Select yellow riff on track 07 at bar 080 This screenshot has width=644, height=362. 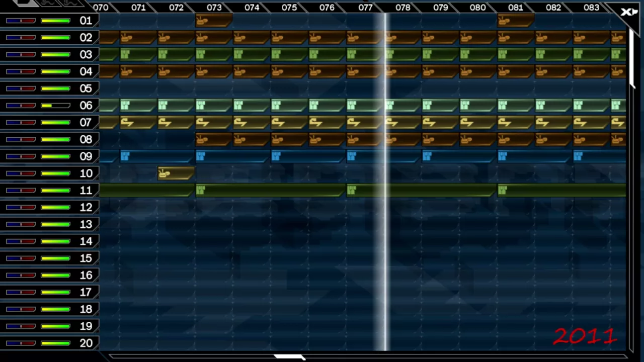click(x=478, y=122)
